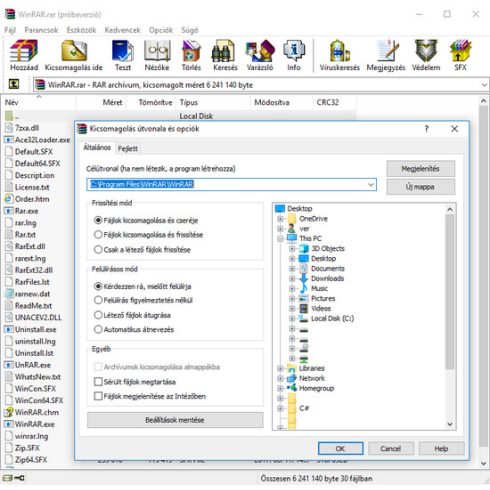Click the Keresés binoculars icon

(x=223, y=51)
